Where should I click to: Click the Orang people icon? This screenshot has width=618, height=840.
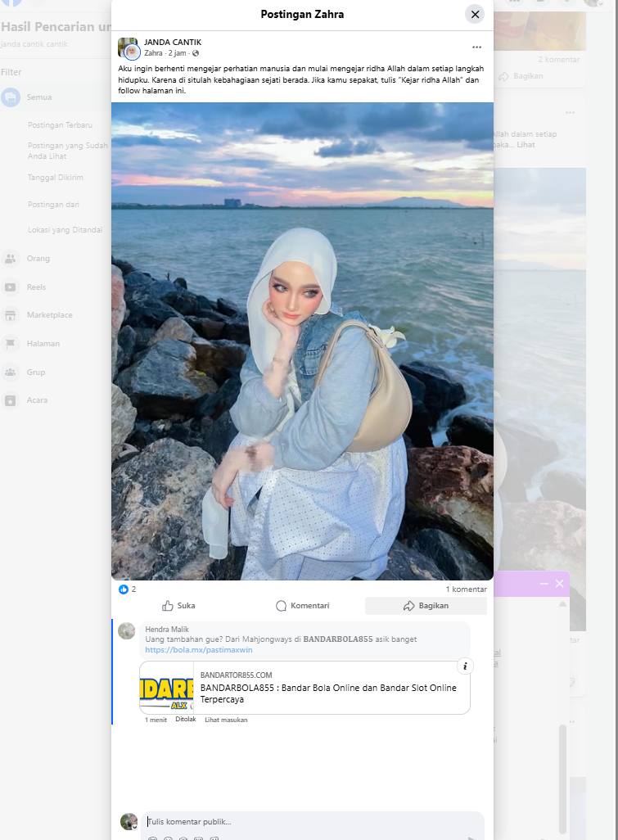pos(10,258)
